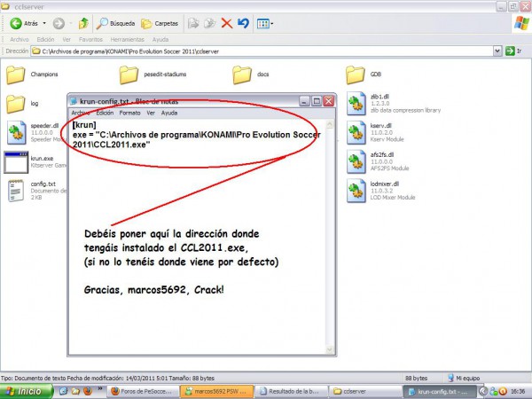Open Explorer Archivo menu
Viewport: 532px width, 399px height.
click(20, 39)
